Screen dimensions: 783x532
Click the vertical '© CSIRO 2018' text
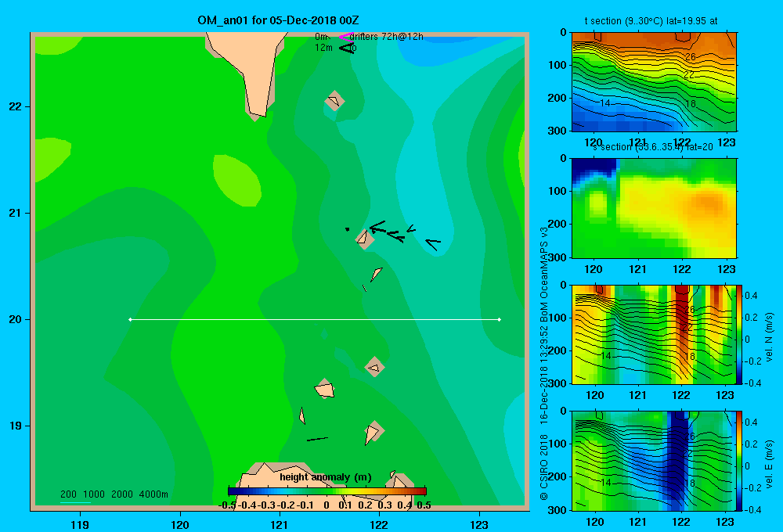tap(544, 467)
